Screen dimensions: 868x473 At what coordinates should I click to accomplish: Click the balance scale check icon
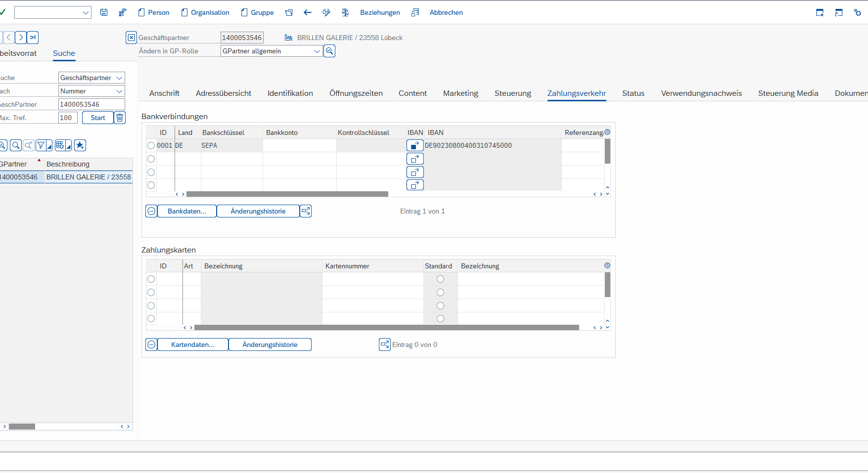[x=345, y=12]
